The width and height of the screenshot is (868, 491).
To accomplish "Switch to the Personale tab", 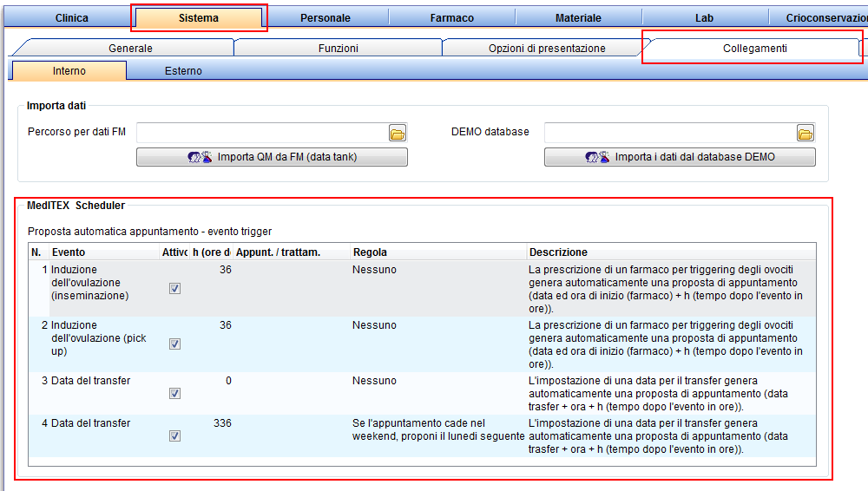I will 325,17.
